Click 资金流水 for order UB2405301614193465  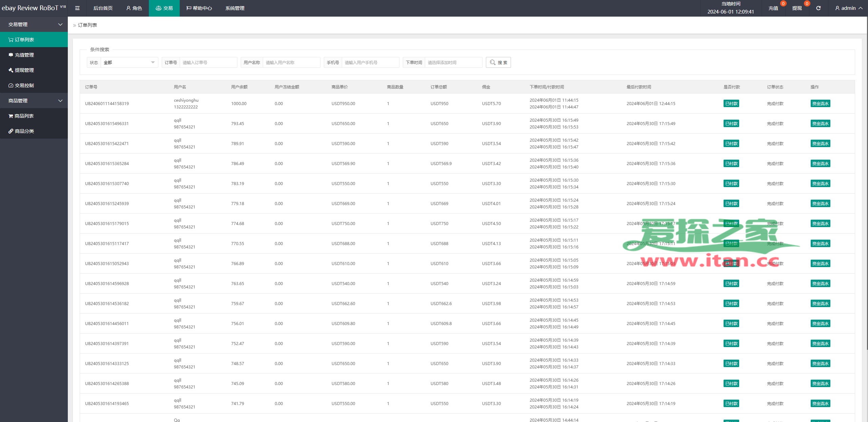(820, 404)
